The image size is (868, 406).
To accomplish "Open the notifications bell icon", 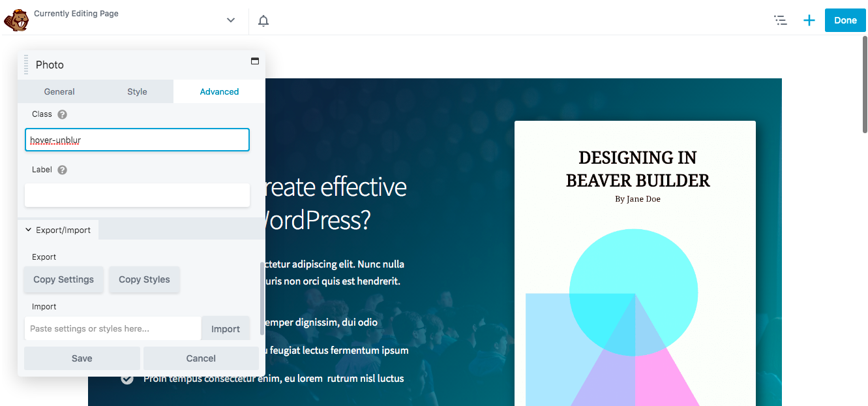I will tap(263, 20).
